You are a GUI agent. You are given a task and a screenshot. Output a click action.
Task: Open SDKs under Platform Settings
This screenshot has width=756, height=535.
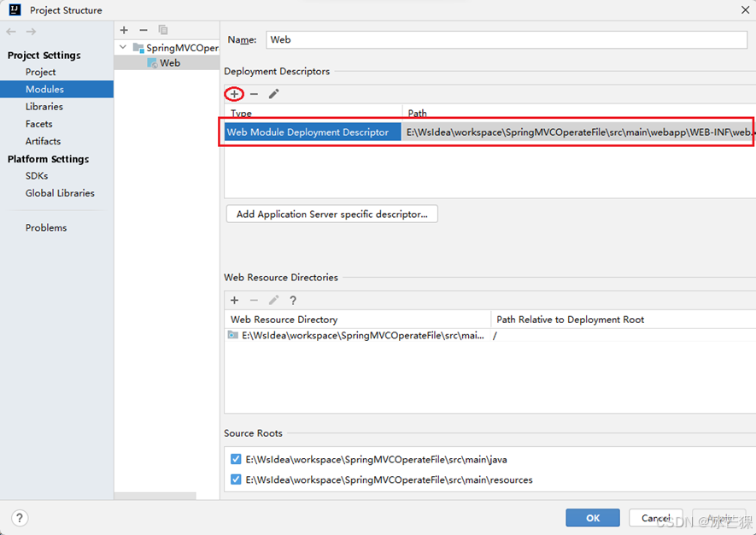pos(37,175)
